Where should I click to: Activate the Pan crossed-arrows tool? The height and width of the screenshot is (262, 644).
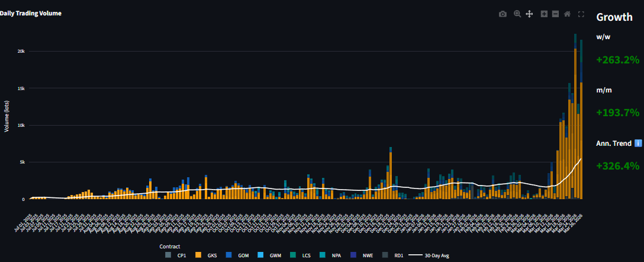pos(529,14)
